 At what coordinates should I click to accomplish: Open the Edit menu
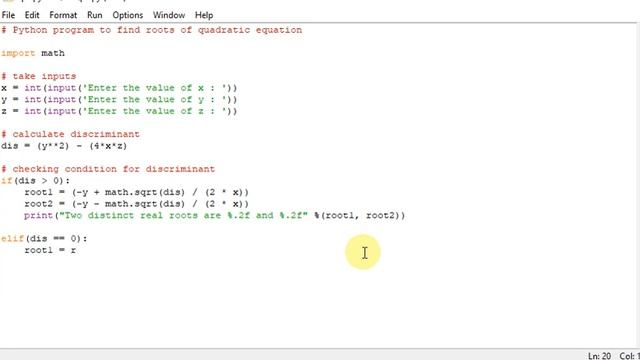pos(32,15)
